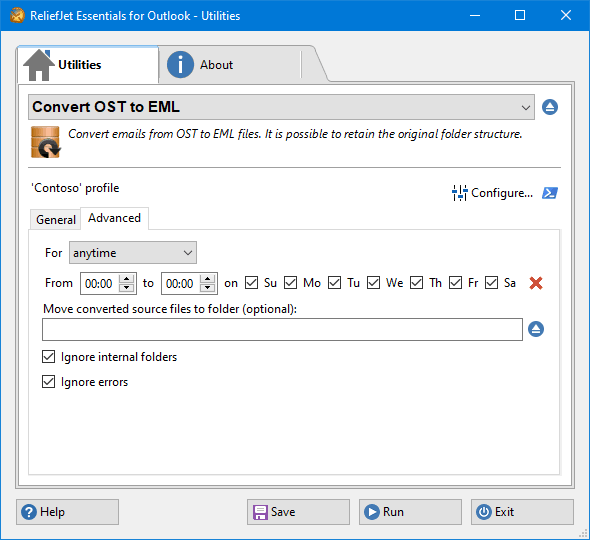Uncheck the Sa day checkbox
590x540 pixels.
[x=491, y=283]
